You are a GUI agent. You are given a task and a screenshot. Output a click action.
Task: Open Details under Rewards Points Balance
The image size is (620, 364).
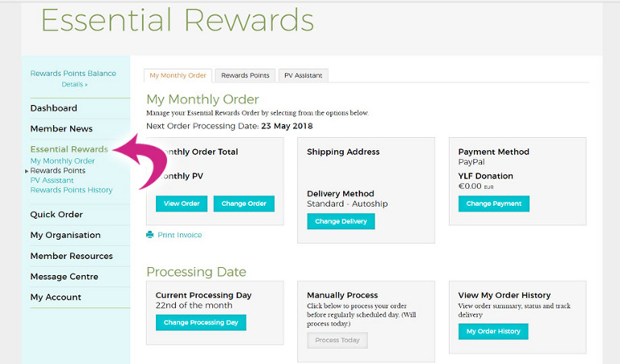74,84
